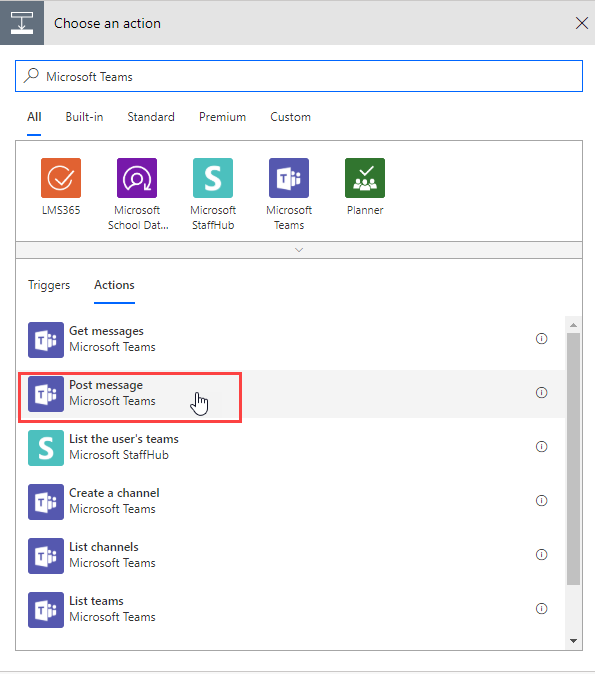Pick the Planner connector icon
This screenshot has width=595, height=674.
365,178
